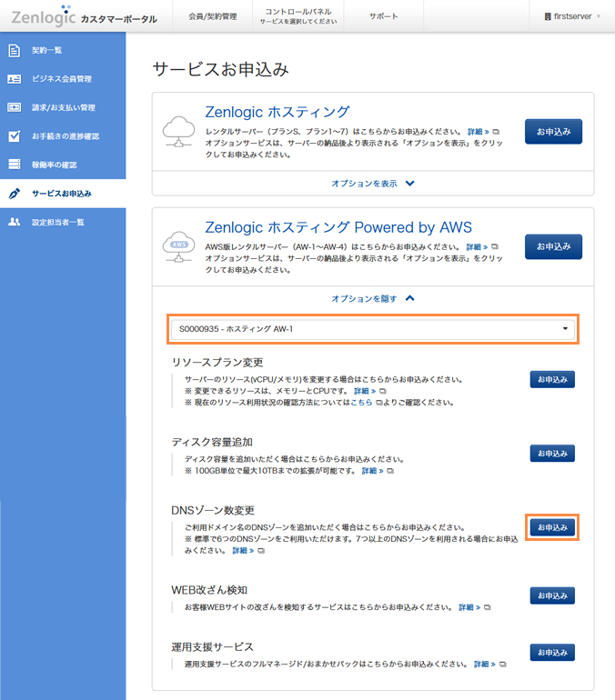
Task: Click the サービスお申込み pen icon
Action: point(15,194)
